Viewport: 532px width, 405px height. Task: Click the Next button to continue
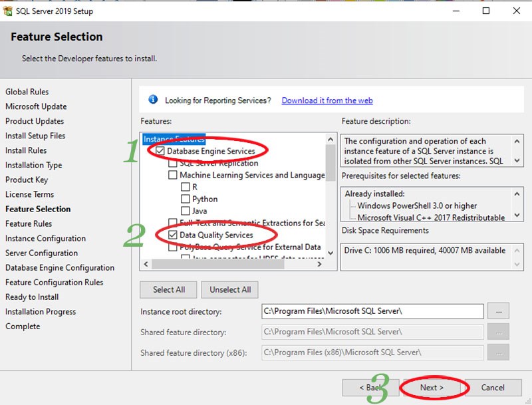click(433, 388)
